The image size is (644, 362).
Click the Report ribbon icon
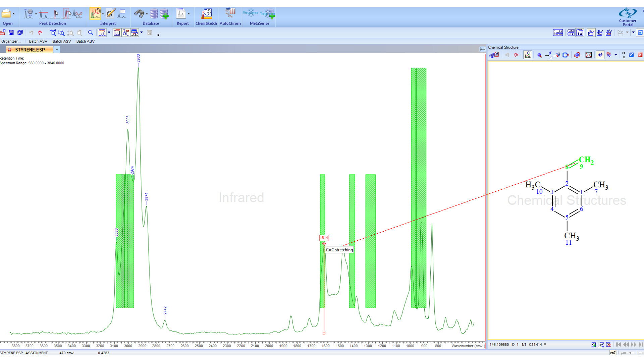coord(181,14)
